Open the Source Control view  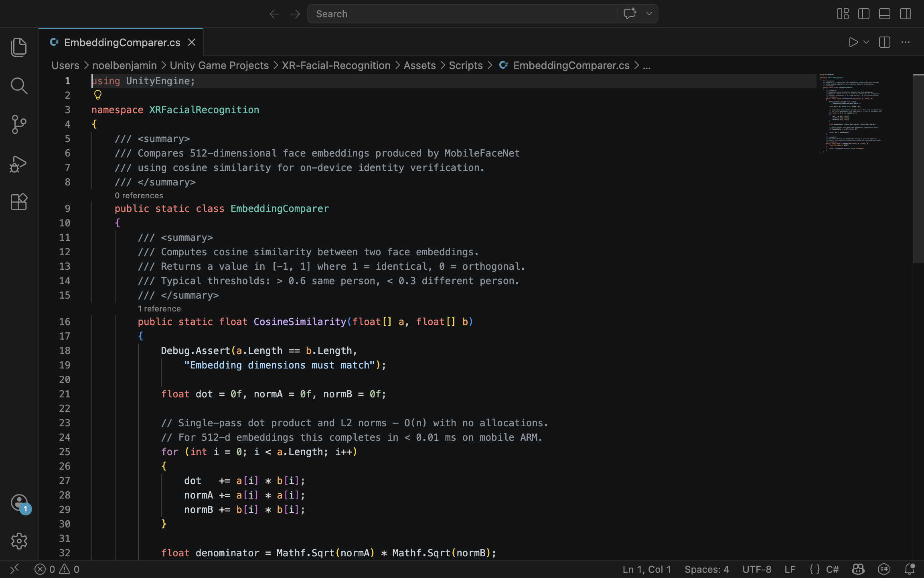pos(19,124)
